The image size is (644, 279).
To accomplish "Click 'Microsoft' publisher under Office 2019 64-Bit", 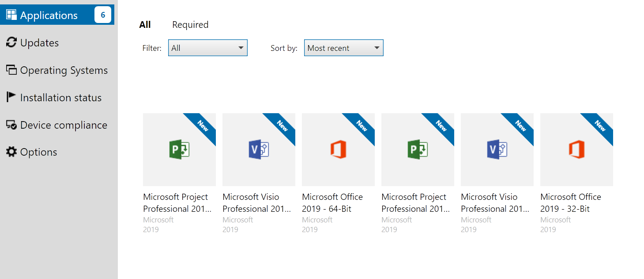I will [x=317, y=220].
